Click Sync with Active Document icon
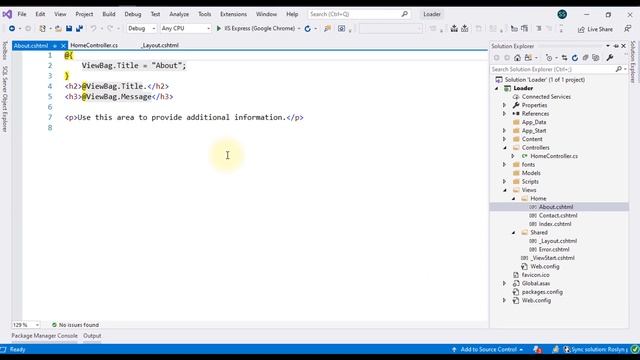 (x=564, y=58)
